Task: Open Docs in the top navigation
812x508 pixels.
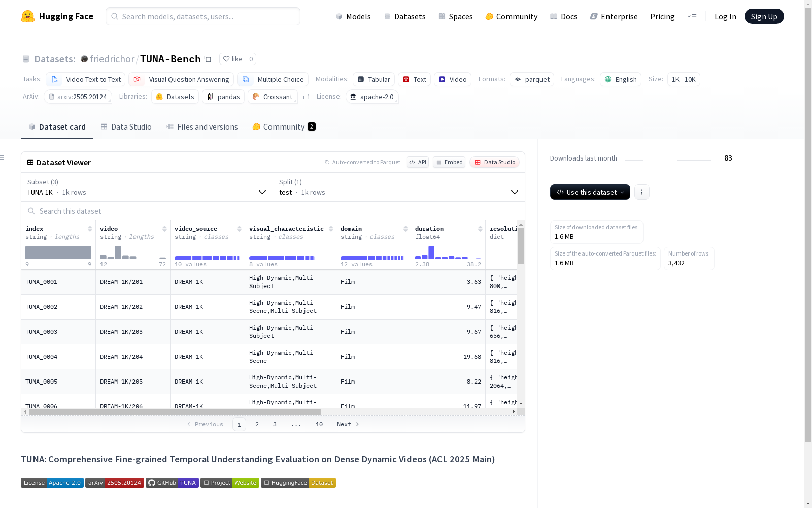Action: coord(564,16)
